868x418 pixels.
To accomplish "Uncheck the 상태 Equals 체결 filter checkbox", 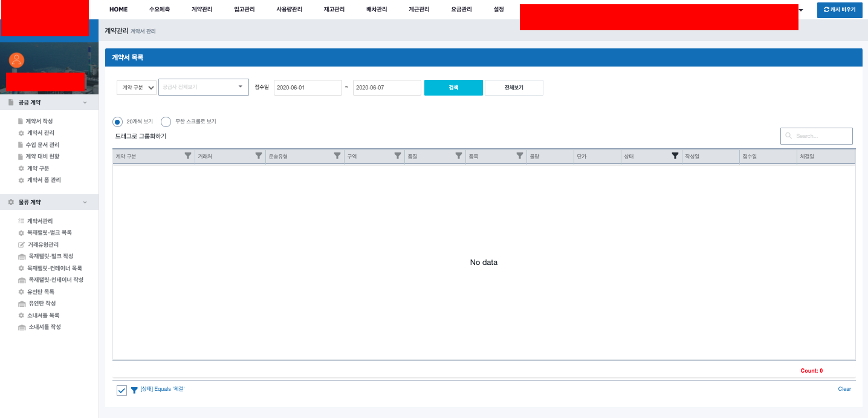I will pos(121,390).
